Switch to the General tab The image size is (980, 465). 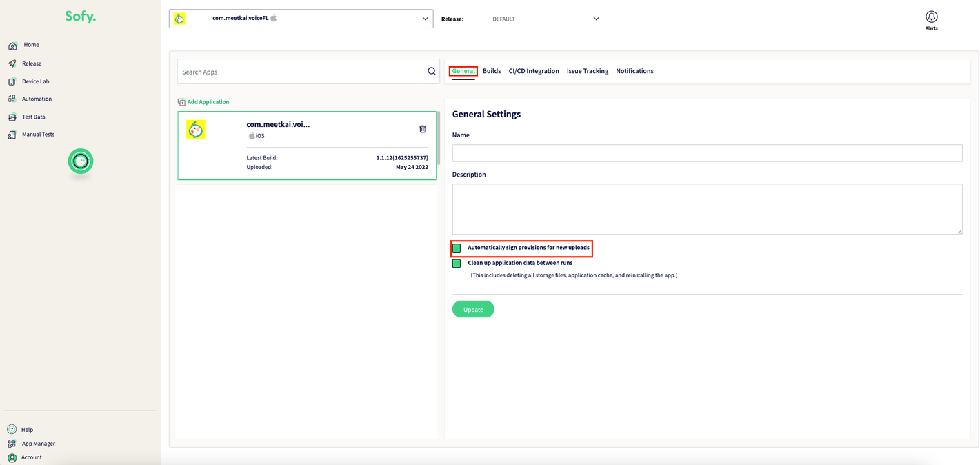[463, 71]
